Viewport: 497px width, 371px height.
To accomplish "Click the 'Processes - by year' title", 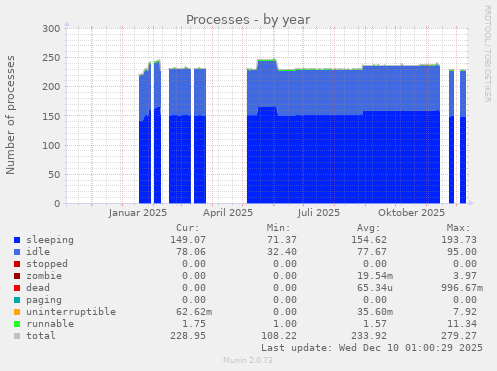I will pyautogui.click(x=248, y=20).
